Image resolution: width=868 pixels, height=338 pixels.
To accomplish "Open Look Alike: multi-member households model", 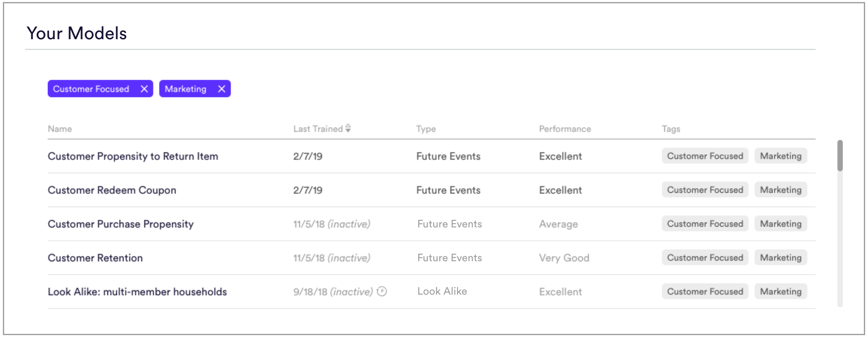I will [137, 291].
